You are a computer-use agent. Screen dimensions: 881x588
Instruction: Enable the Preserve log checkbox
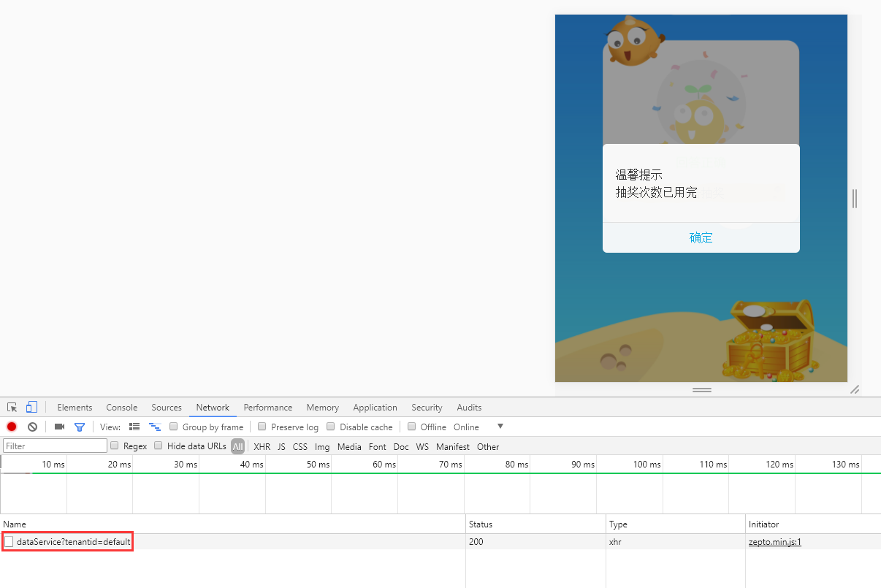pyautogui.click(x=262, y=427)
